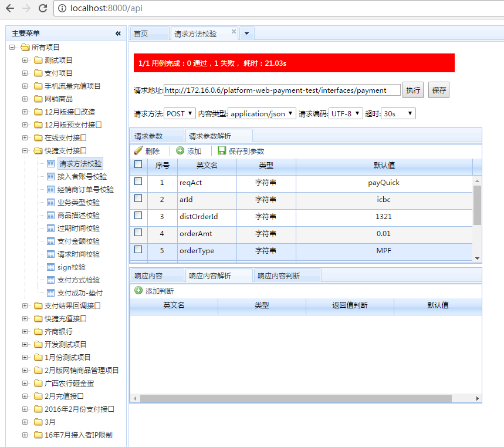Click the 保存 button
This screenshot has width=504, height=447.
[439, 90]
